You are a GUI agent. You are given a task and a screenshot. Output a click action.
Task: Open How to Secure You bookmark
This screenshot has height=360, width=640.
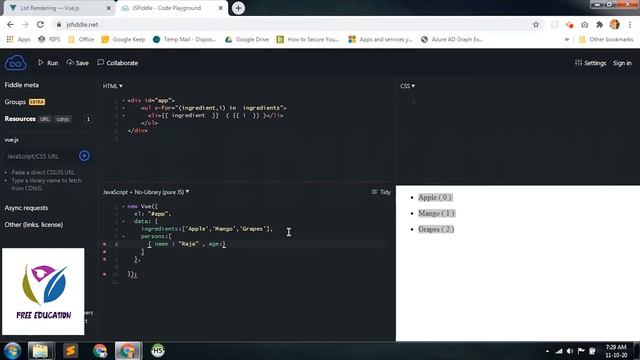308,40
